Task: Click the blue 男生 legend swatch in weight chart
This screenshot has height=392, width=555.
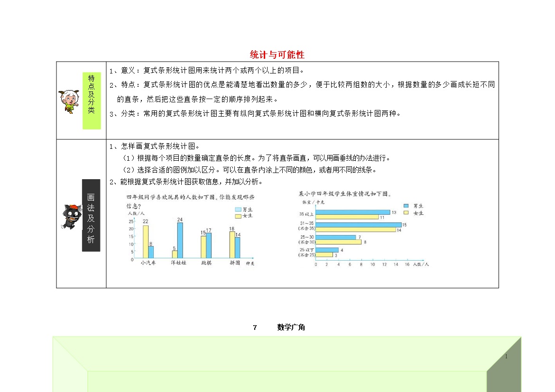Action: (x=406, y=206)
